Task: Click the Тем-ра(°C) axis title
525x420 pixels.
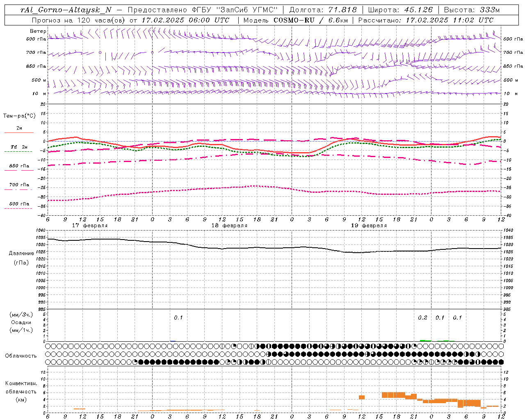Action: coord(19,116)
